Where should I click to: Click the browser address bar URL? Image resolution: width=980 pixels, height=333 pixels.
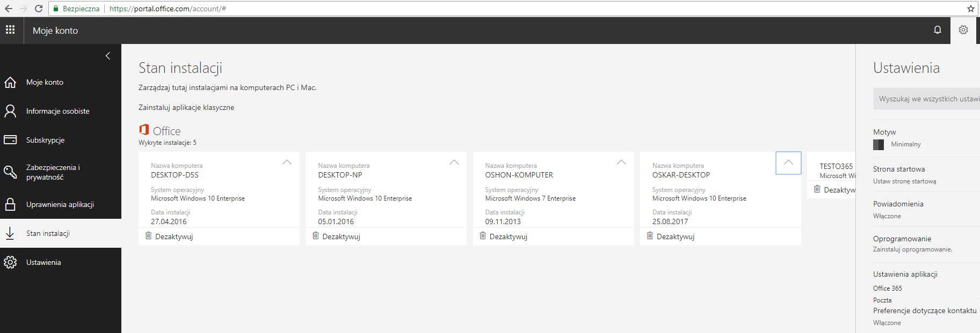(168, 9)
